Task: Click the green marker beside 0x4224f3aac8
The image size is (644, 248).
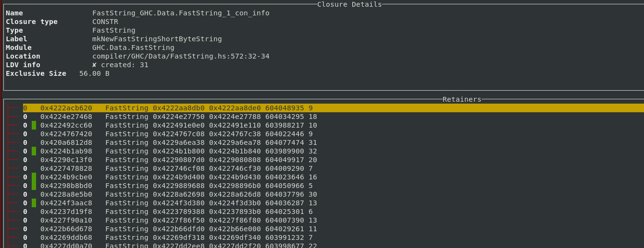Action: point(34,203)
